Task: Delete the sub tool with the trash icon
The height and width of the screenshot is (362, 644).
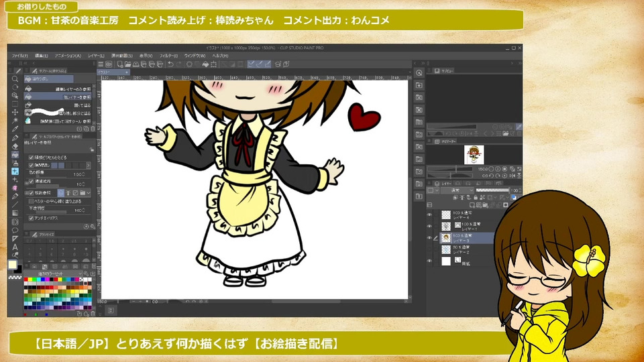Action: pos(93,129)
